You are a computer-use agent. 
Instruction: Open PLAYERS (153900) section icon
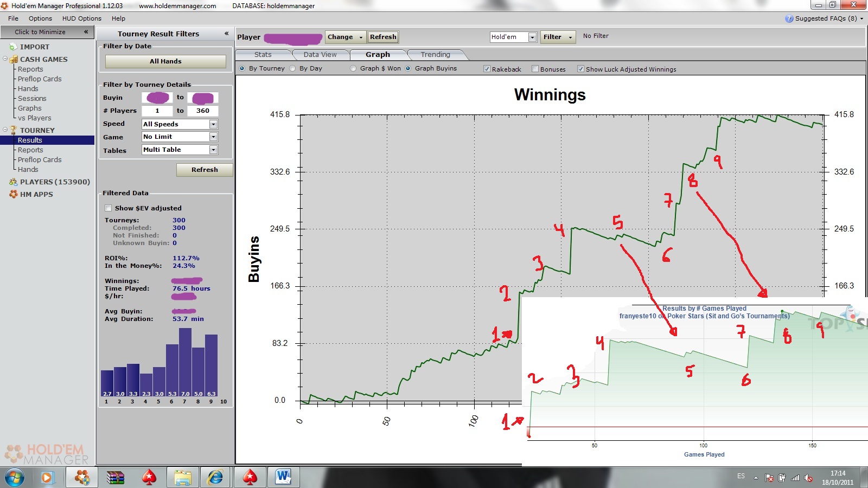click(x=14, y=182)
